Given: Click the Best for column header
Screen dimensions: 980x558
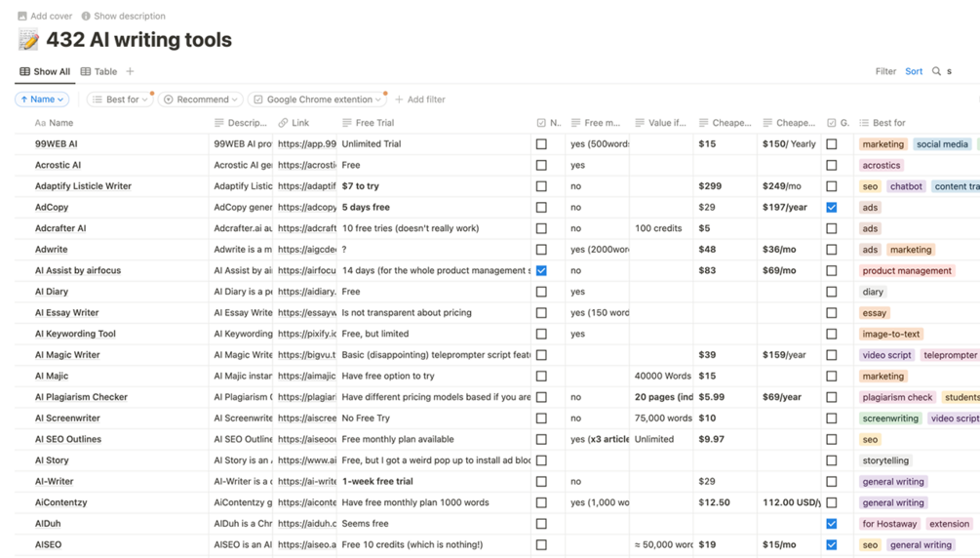Looking at the screenshot, I should click(882, 123).
